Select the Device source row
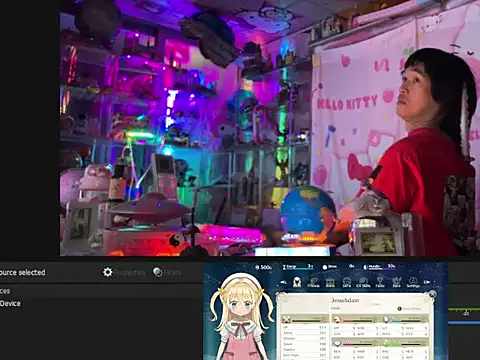The height and width of the screenshot is (360, 480). pos(100,304)
